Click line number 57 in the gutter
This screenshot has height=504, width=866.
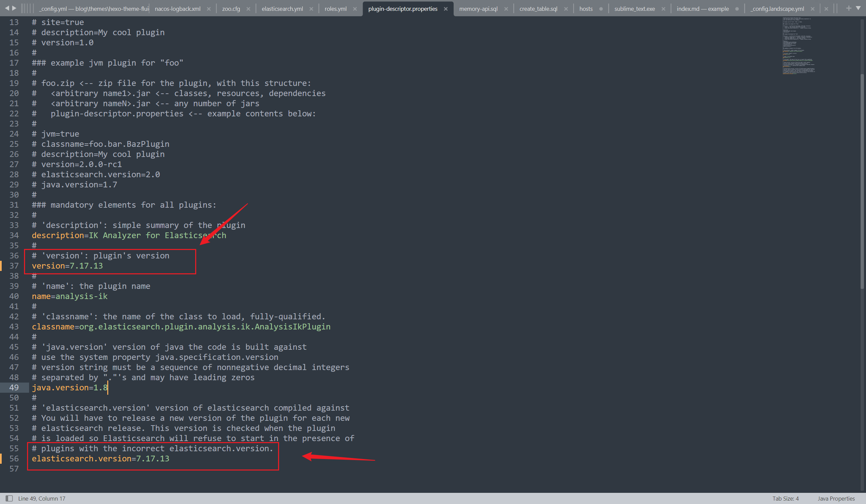click(x=14, y=468)
